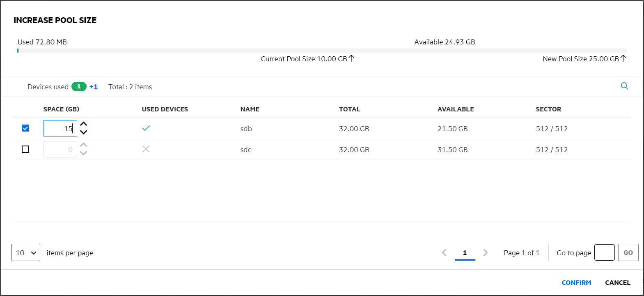Click the X icon in sdc row
This screenshot has height=296, width=644.
(146, 149)
